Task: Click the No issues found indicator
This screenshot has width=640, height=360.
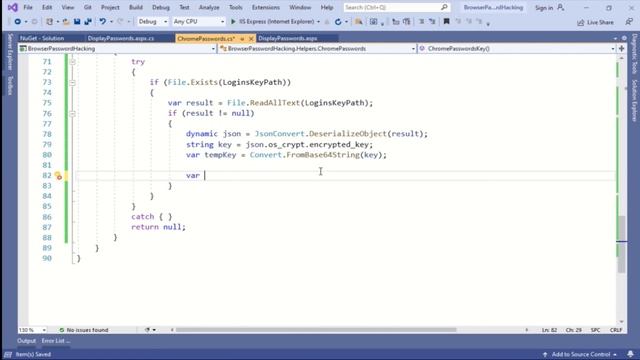Action: coord(84,330)
